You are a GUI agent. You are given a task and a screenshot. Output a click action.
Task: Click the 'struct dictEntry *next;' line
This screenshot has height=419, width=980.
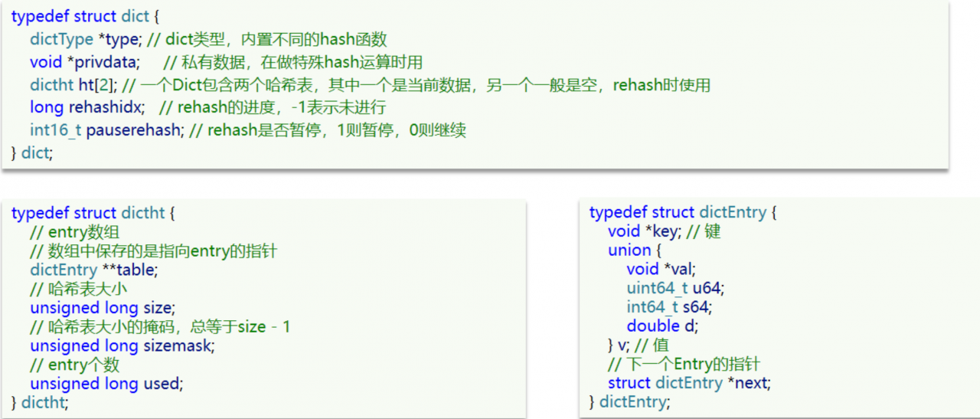click(x=689, y=382)
